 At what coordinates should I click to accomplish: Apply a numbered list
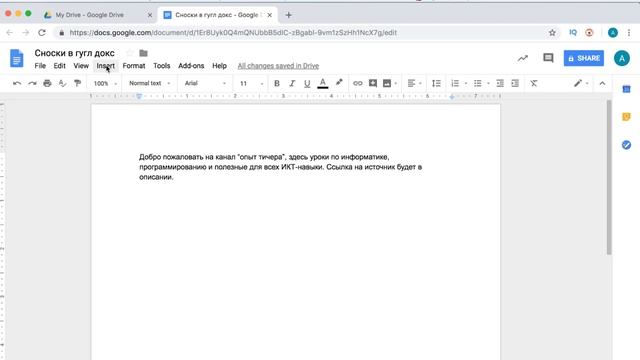(x=455, y=83)
